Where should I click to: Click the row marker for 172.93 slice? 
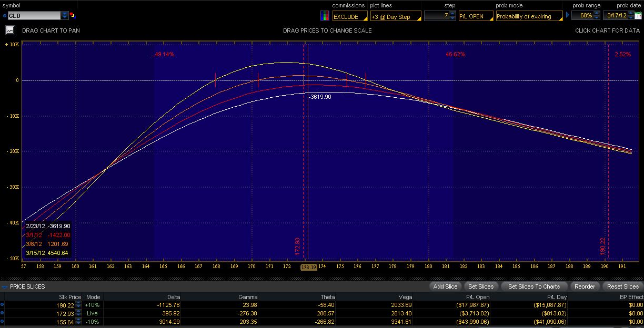(2, 313)
